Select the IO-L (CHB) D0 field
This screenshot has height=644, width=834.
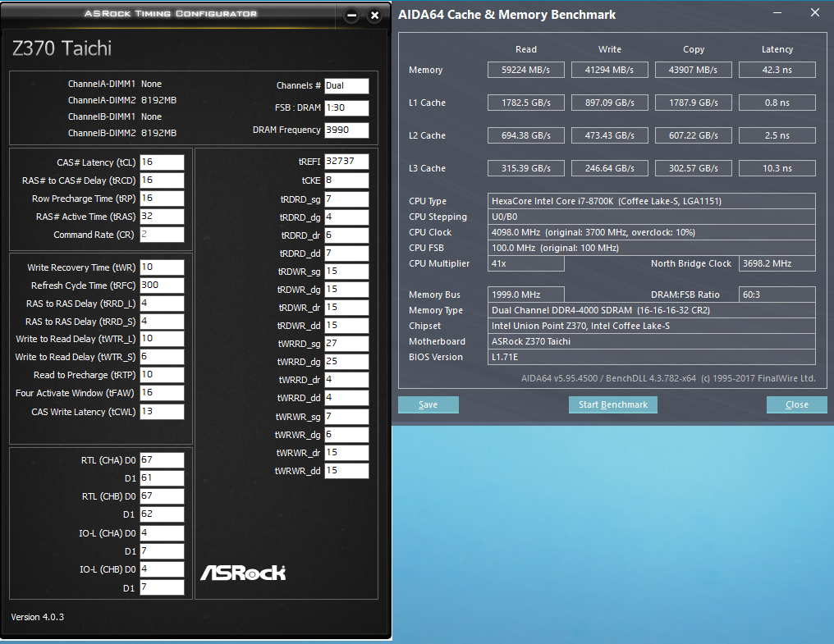click(162, 569)
